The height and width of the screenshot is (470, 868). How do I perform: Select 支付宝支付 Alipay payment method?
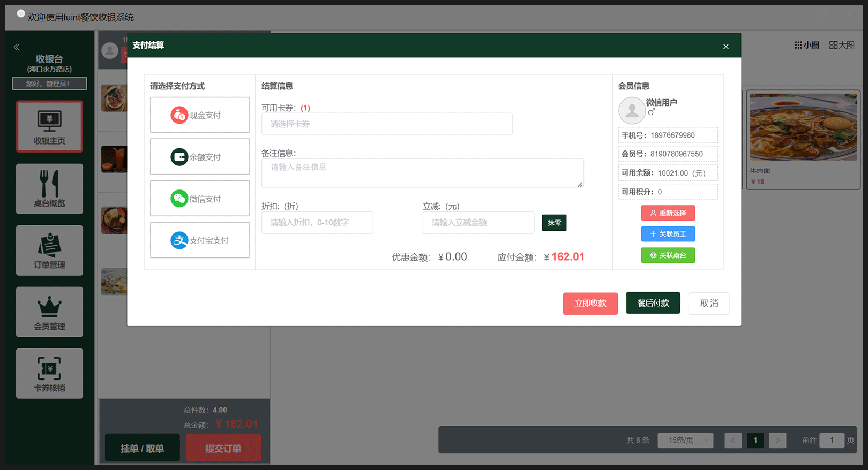point(200,240)
